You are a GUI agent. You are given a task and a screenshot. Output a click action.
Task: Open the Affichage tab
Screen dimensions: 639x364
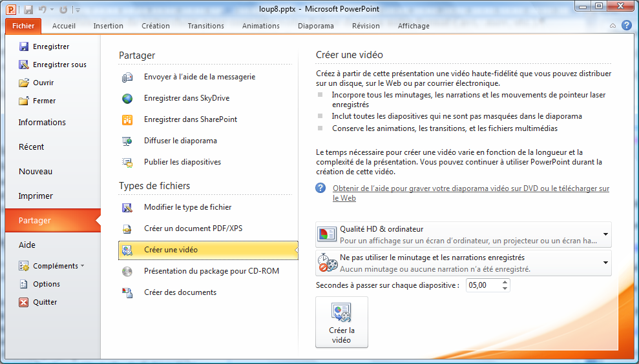coord(414,26)
